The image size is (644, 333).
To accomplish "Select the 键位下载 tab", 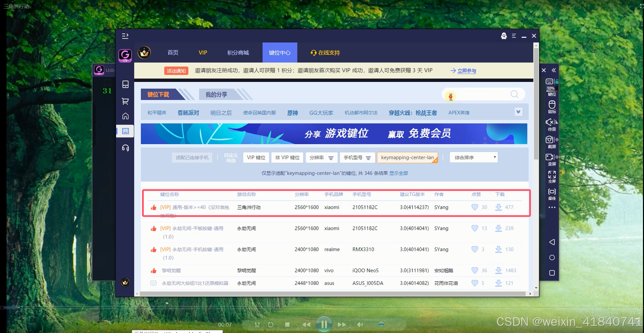I will 158,95.
